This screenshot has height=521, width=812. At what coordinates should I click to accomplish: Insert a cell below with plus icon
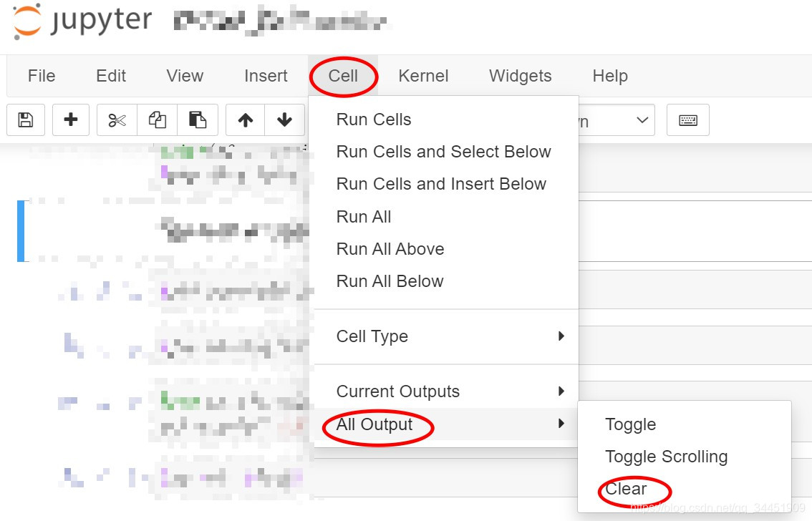tap(70, 120)
